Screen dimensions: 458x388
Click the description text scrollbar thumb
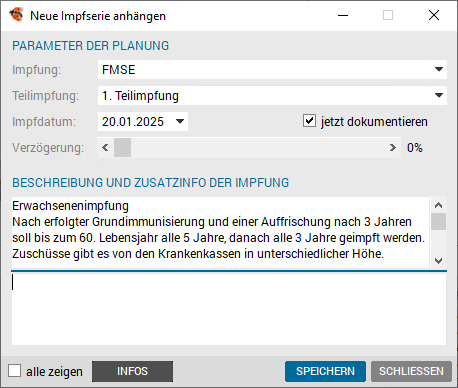(x=438, y=221)
